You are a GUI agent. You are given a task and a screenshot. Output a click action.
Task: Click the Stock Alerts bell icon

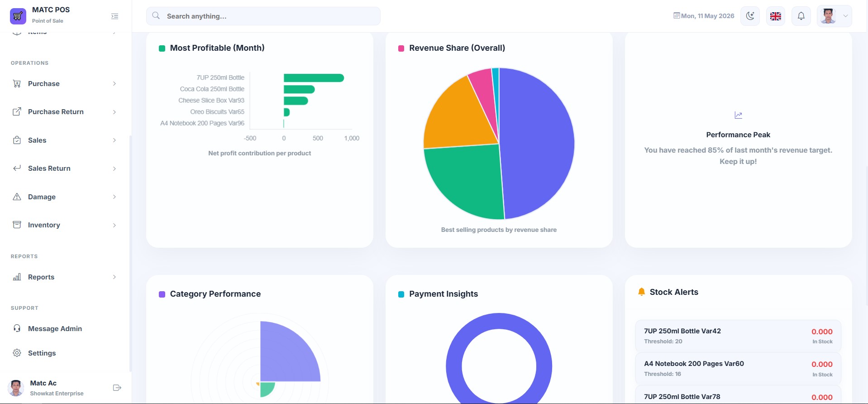coord(641,292)
